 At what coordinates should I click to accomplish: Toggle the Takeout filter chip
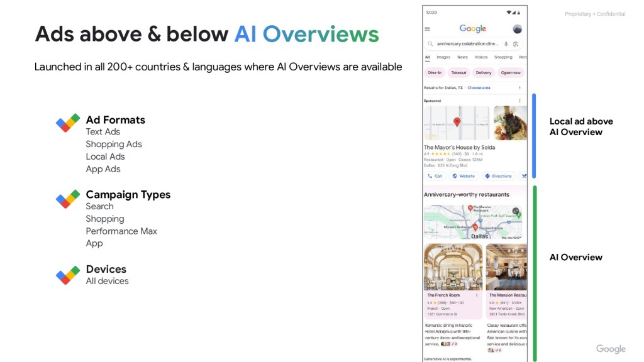pos(458,73)
